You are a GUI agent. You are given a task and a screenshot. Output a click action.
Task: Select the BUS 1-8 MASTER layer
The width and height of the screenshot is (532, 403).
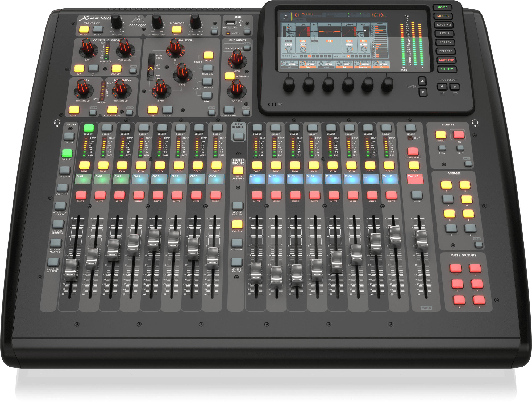point(56,243)
